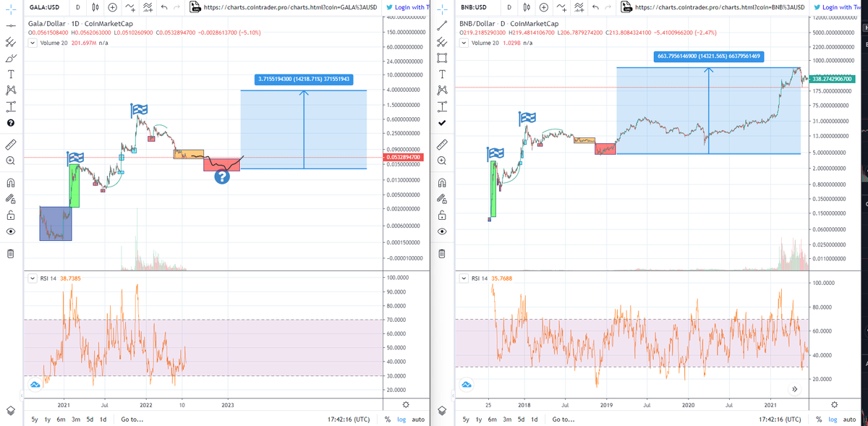
Task: Select the text tool in BNB chart
Action: [x=442, y=74]
